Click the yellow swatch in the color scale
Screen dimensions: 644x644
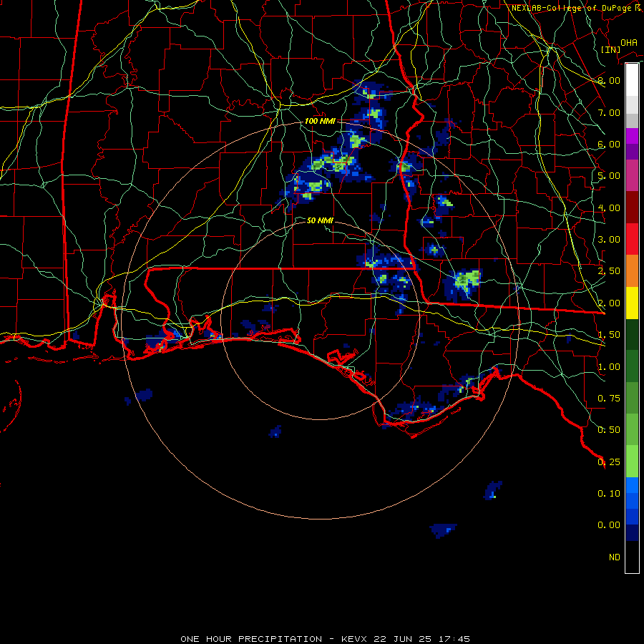(x=632, y=303)
